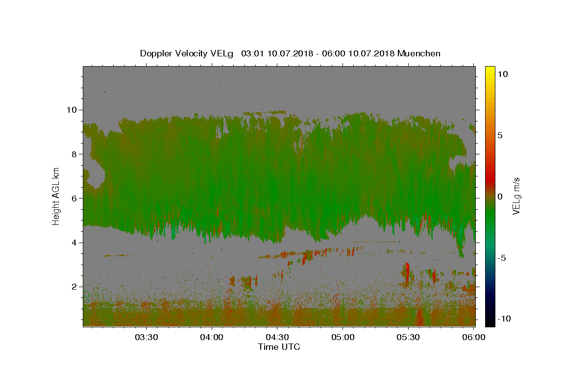588x392 pixels.
Task: Click the 'Height AGL km' axis label
Action: tap(56, 196)
